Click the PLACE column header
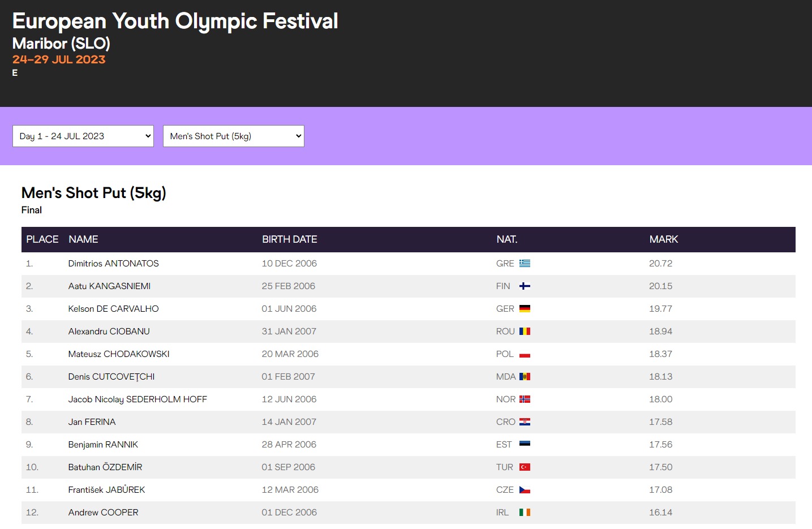 tap(42, 239)
